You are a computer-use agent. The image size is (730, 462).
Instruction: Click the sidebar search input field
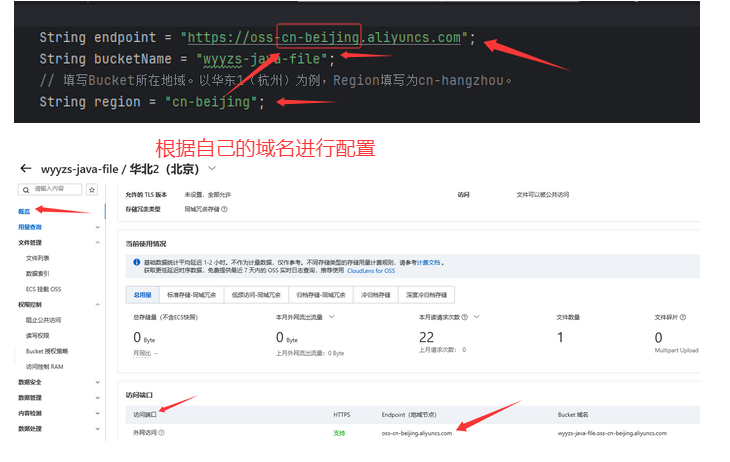coord(50,190)
